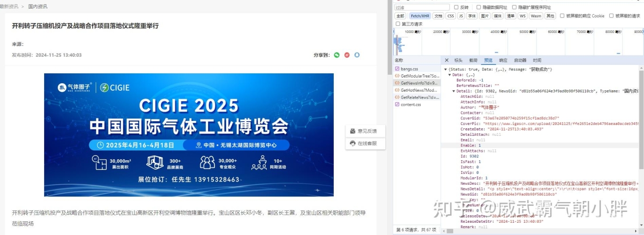
Task: Tick the 第三方请求 checkbox
Action: click(x=398, y=24)
